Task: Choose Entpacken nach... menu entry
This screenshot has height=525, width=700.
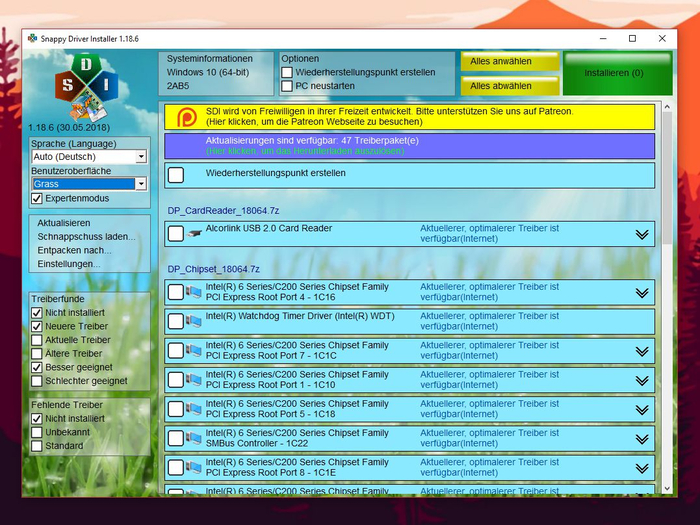Action: (74, 250)
